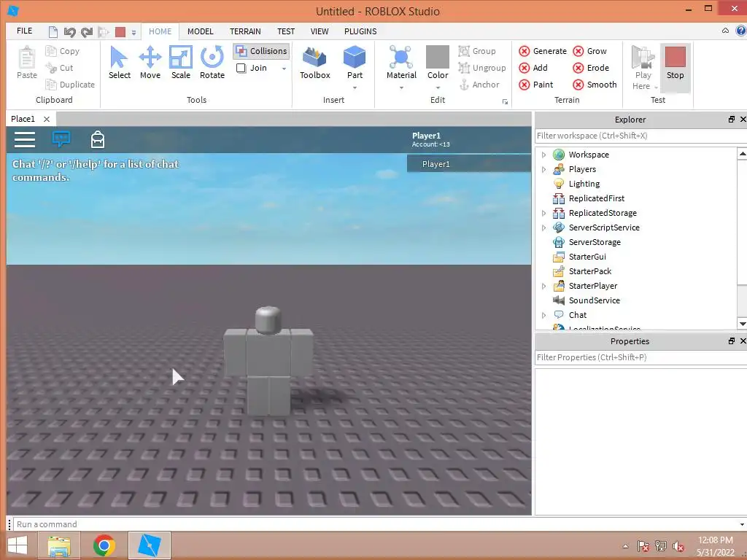Pick the Rotate tool
747x560 pixels.
[212, 63]
